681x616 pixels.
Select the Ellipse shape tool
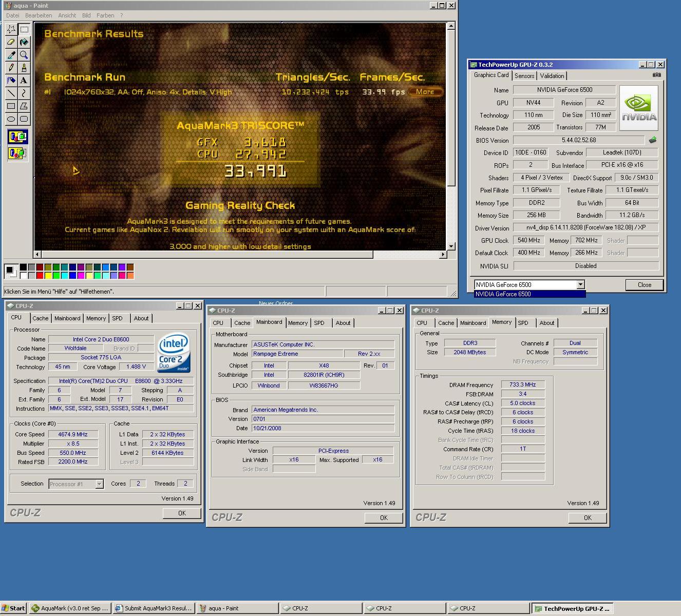[x=11, y=119]
